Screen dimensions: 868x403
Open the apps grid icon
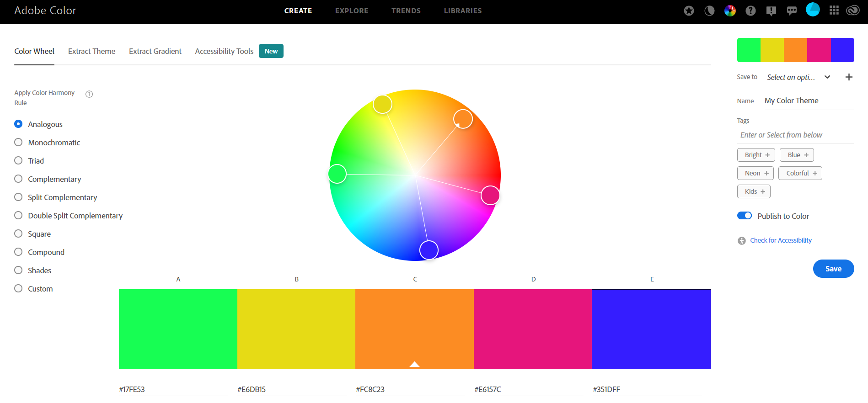(834, 10)
